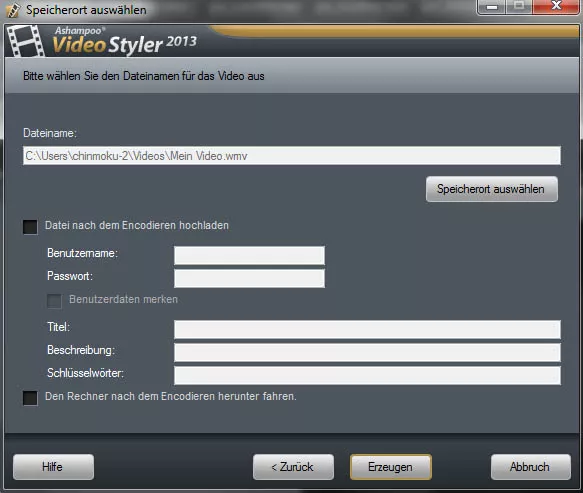Enable Rechner nach dem Encodieren herunterfahren checkbox
This screenshot has width=583, height=493.
30,398
